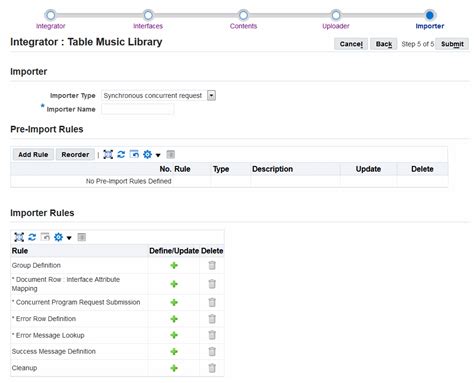Maximize the Pre-Import Rules table

coord(108,154)
